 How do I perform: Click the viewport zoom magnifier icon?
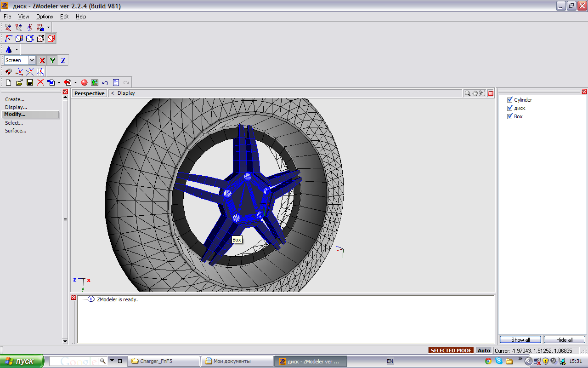tap(467, 93)
